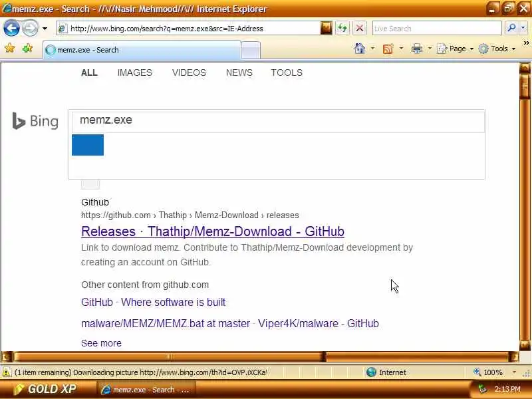Click the Github result site name
Viewport: 532px width, 399px height.
click(95, 202)
